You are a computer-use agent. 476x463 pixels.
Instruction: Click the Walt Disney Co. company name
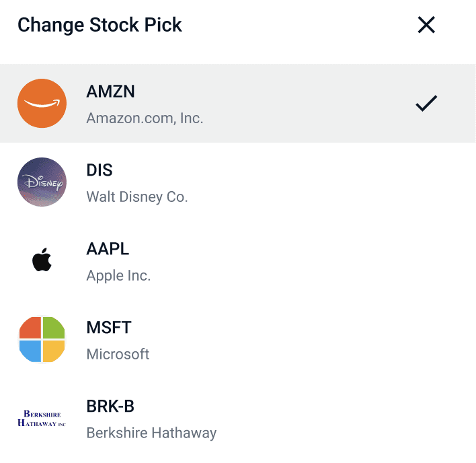click(x=137, y=197)
